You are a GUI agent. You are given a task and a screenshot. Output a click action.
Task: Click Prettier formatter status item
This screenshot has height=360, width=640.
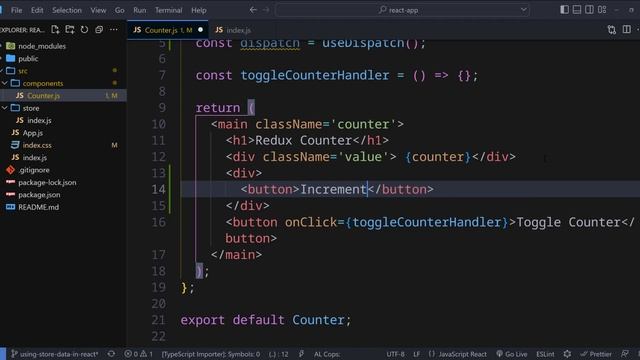click(596, 354)
